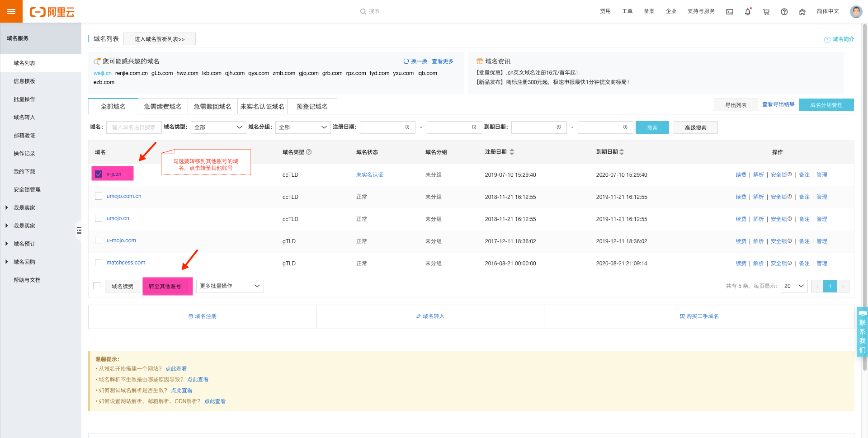Collapse the sidebar with the handle icon
The image size is (868, 438).
click(79, 231)
